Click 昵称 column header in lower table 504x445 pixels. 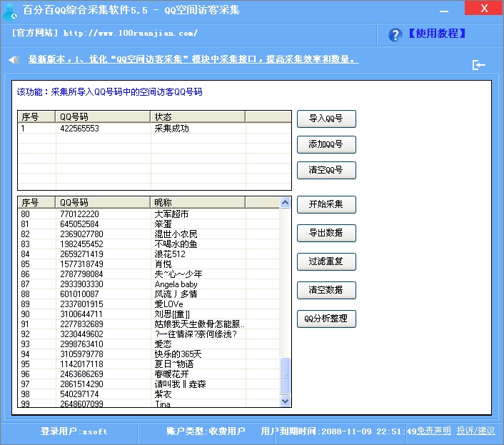point(198,203)
